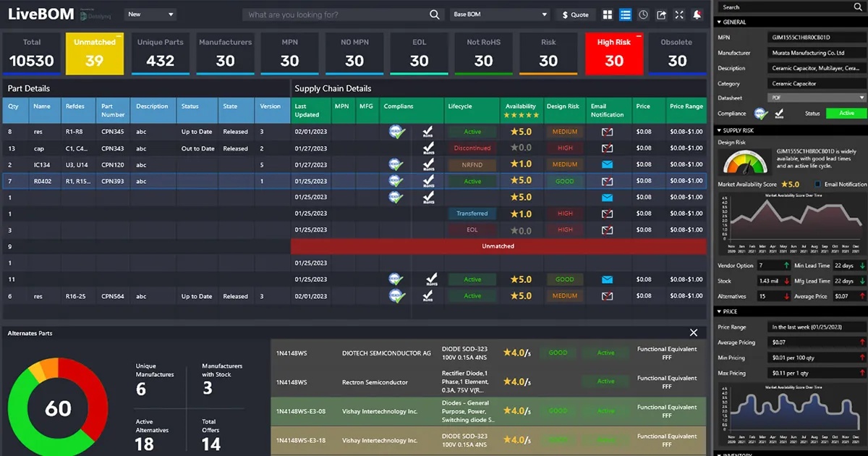This screenshot has width=868, height=456.
Task: Click RoHS icon in R0402 row
Action: coord(430,181)
